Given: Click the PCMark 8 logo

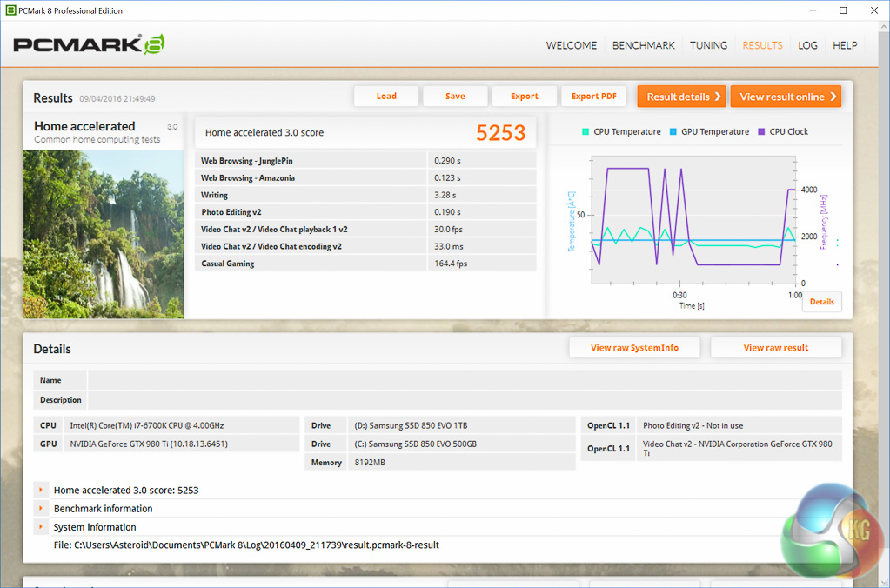Looking at the screenshot, I should [x=89, y=45].
